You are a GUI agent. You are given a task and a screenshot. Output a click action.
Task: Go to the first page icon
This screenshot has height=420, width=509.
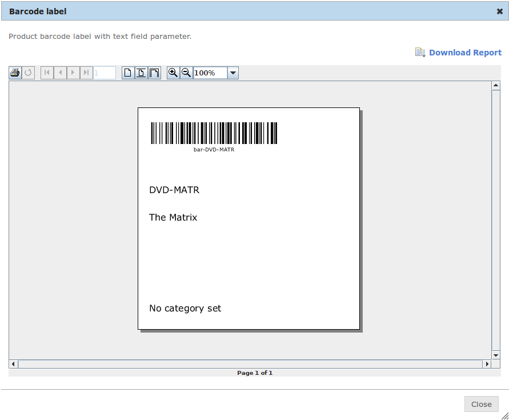[x=47, y=73]
